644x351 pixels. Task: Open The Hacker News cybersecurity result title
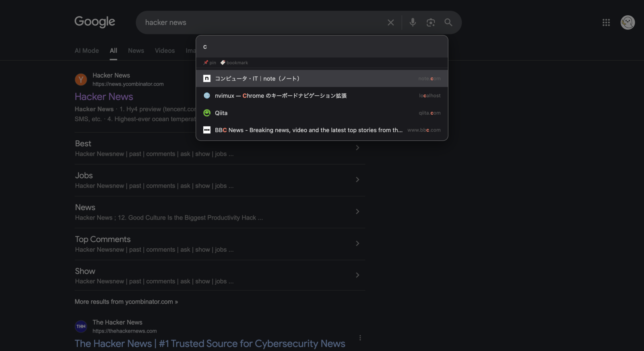[x=210, y=344]
